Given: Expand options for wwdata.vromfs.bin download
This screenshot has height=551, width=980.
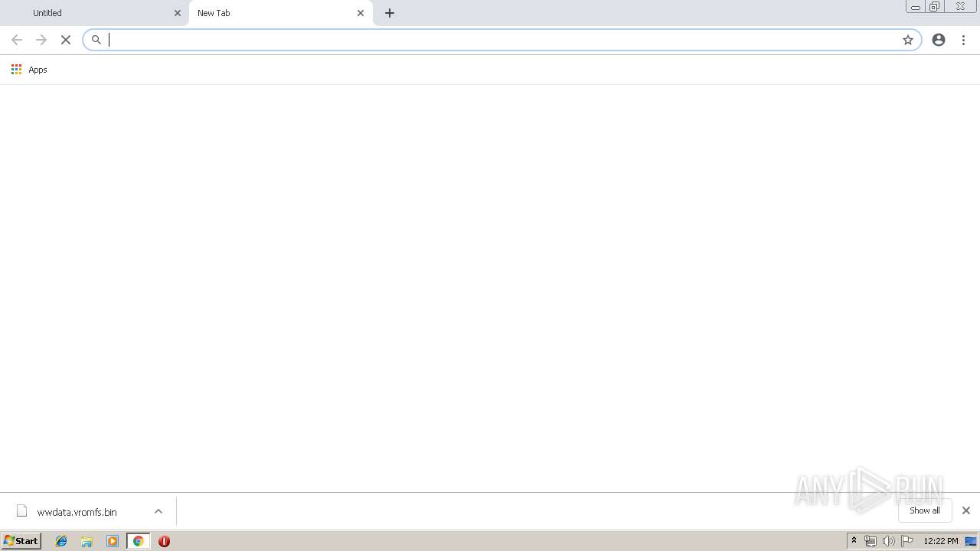Looking at the screenshot, I should pos(158,511).
